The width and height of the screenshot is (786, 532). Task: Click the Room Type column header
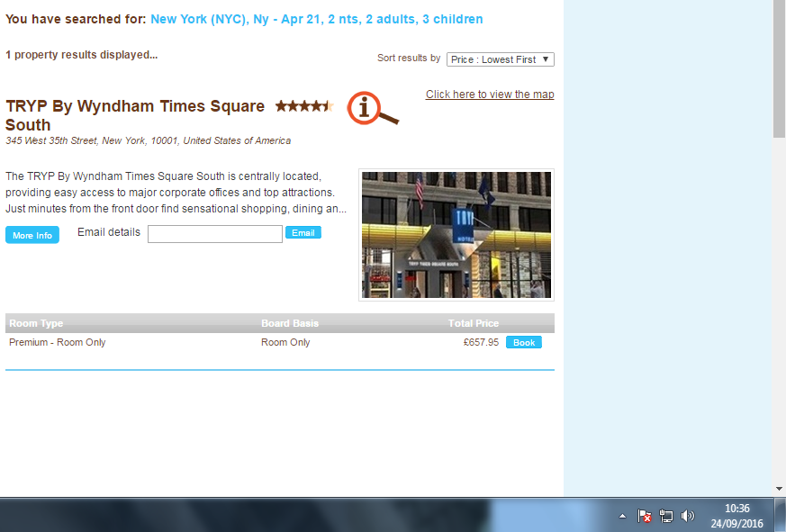pos(36,323)
